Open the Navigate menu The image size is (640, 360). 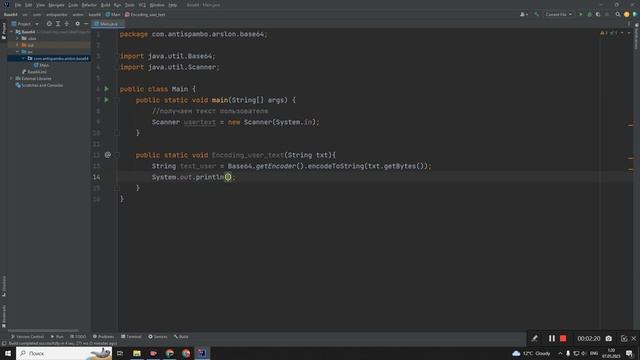[x=56, y=5]
